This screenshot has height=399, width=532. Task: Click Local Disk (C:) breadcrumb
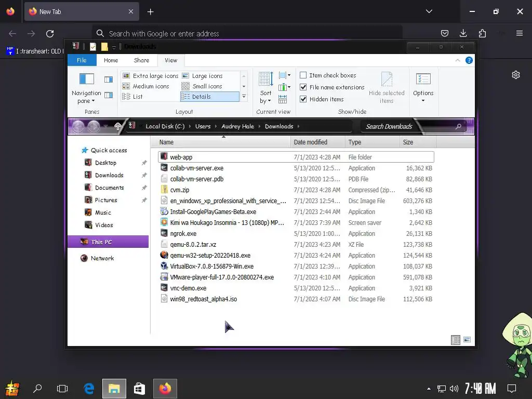tap(165, 126)
